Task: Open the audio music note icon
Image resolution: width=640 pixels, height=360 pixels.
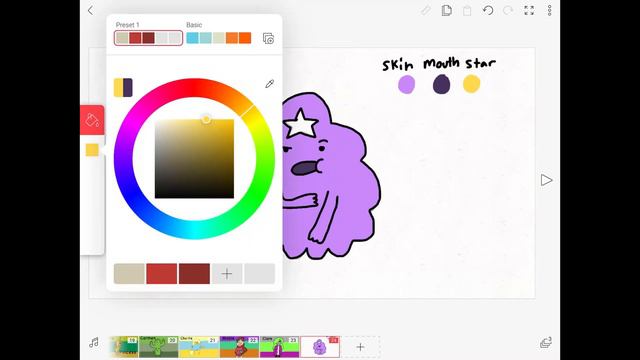Action: pyautogui.click(x=94, y=343)
